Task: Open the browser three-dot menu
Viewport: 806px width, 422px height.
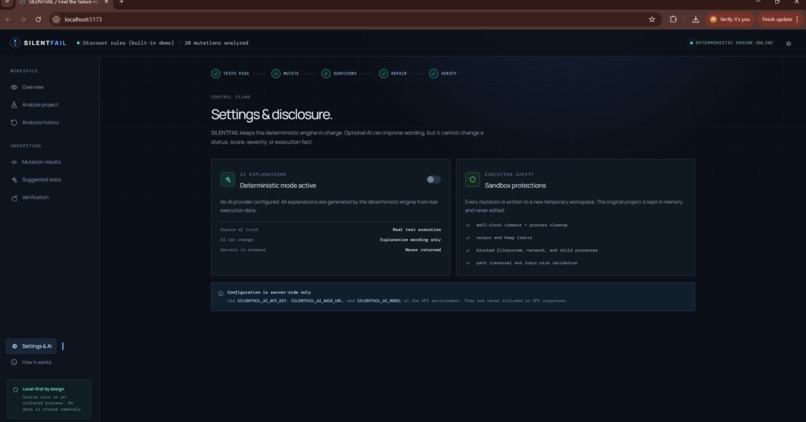Action: [x=797, y=20]
